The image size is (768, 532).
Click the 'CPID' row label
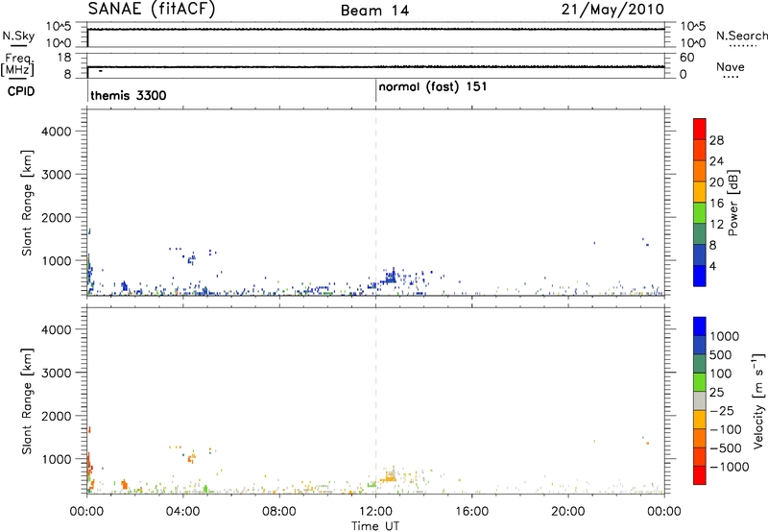coord(21,91)
